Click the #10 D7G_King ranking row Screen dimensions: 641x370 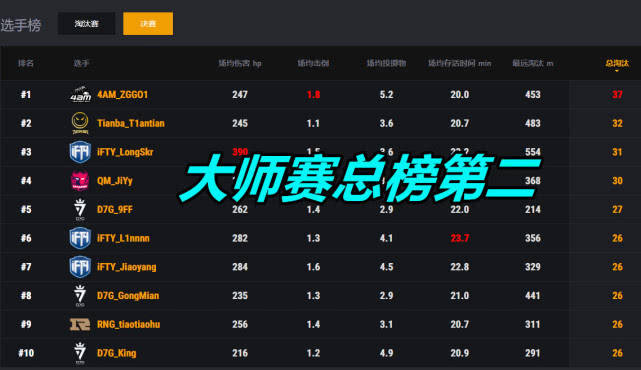(320, 353)
